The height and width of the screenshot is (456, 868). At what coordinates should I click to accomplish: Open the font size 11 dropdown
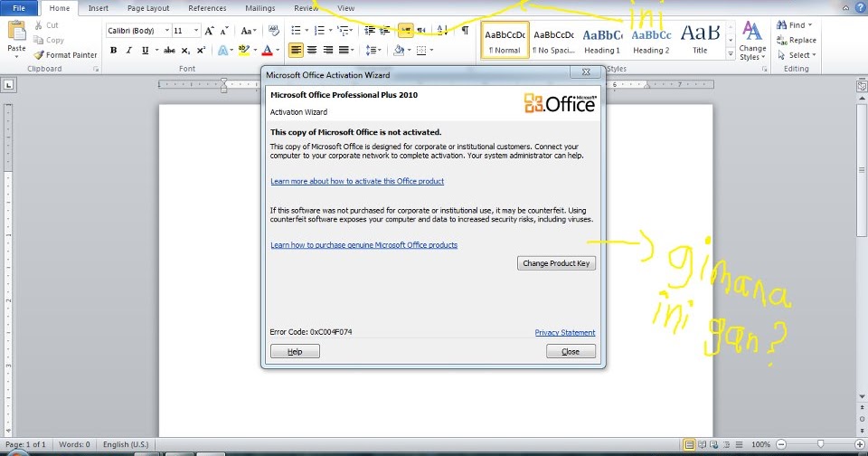coord(196,31)
